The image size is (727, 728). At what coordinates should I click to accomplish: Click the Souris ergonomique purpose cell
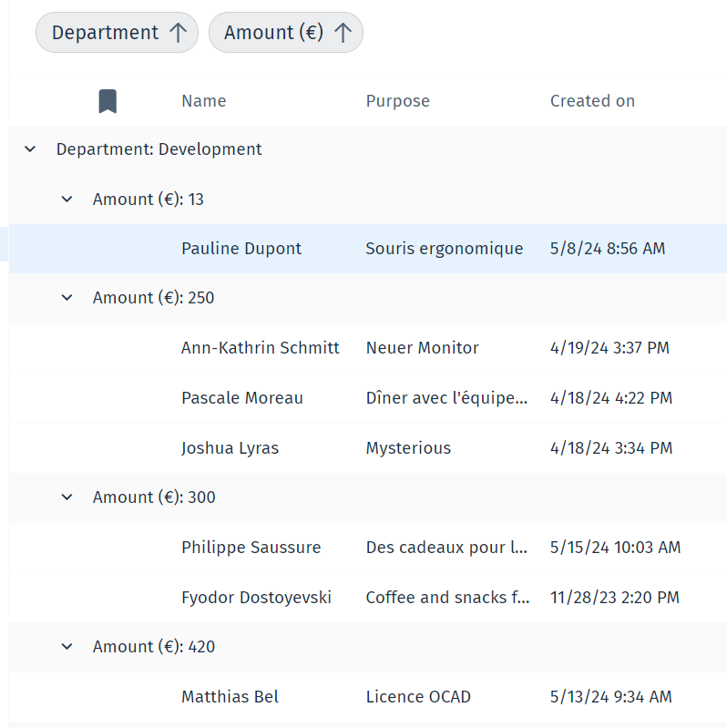444,249
